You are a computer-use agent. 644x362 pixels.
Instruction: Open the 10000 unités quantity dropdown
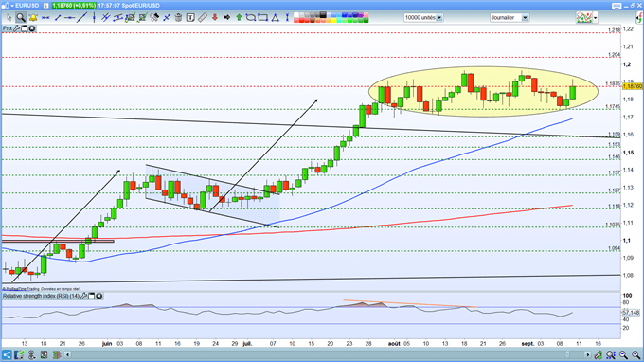pos(439,18)
